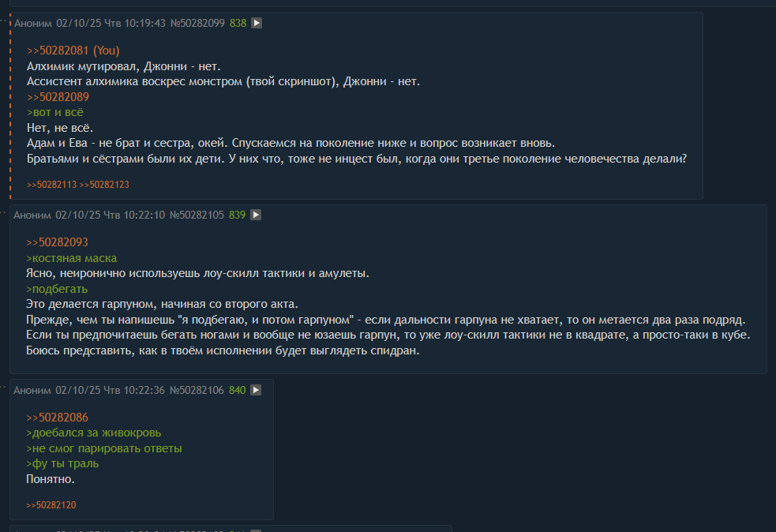Screen dimensions: 776x532
Task: Click post number №50282105
Action: [197, 215]
